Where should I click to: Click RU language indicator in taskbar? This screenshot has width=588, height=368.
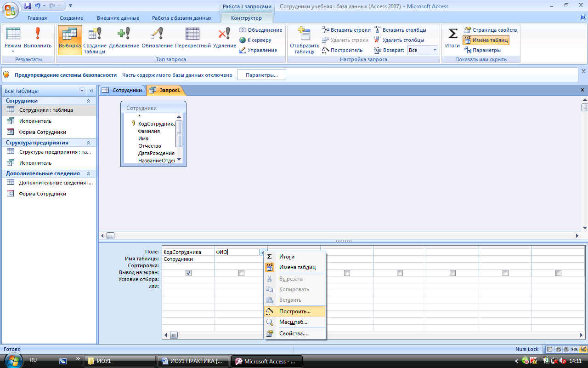34,360
